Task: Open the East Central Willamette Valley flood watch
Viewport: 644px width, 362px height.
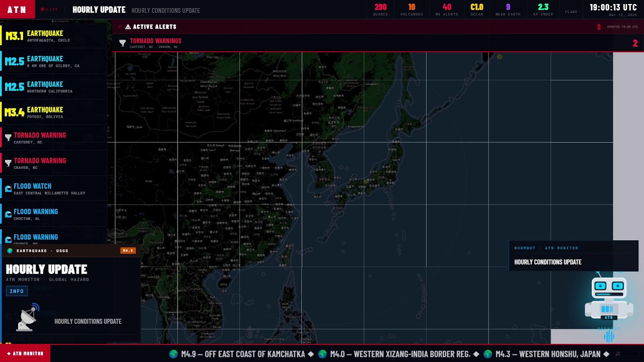Action: tap(54, 189)
